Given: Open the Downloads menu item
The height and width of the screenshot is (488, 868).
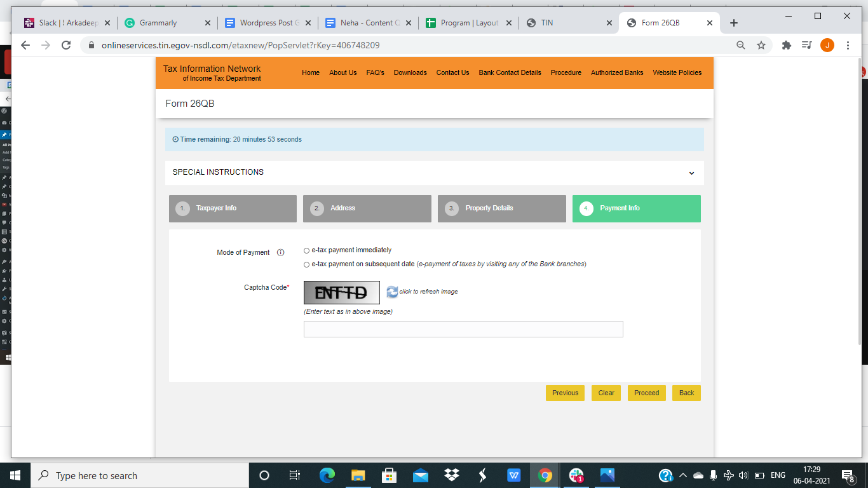Looking at the screenshot, I should pos(410,72).
